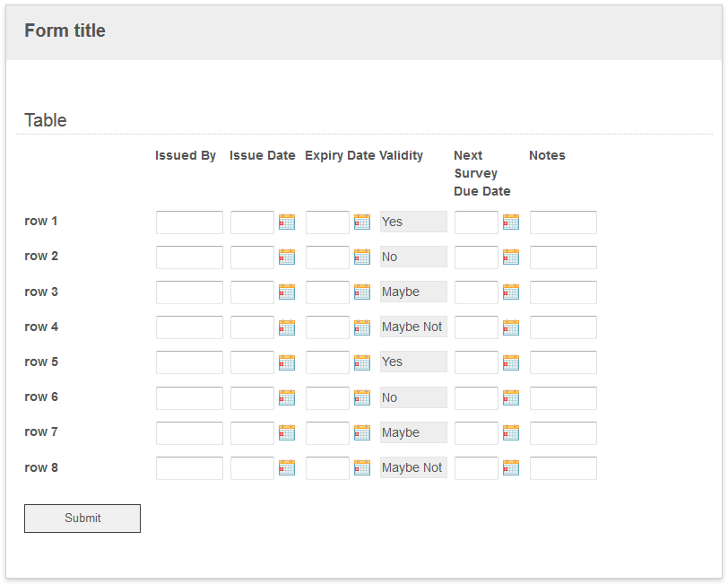Open the row 1 Next Survey Due Date calendar
This screenshot has width=728, height=584.
[511, 222]
